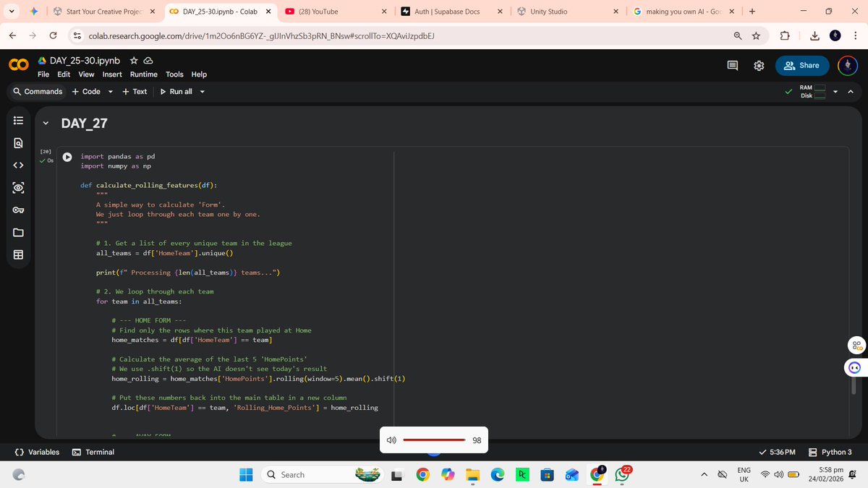Open Find and replace in the sidebar
868x488 pixels.
coord(19,144)
